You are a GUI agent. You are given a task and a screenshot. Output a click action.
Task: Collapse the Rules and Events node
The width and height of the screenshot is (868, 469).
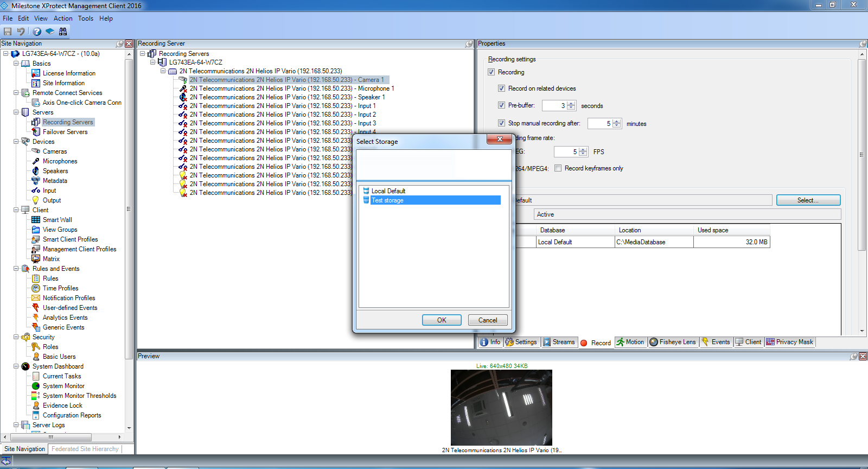point(16,269)
